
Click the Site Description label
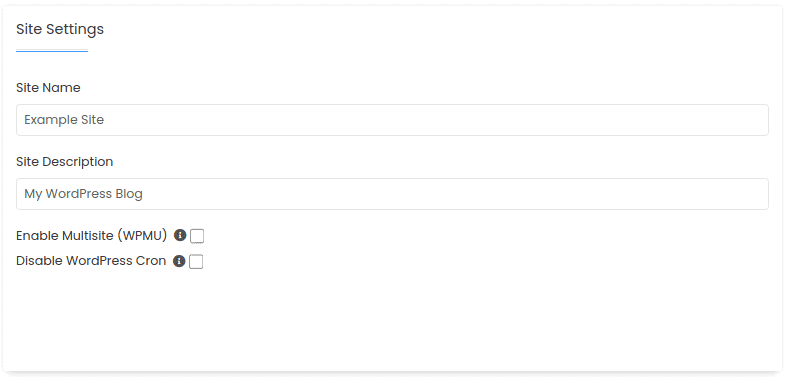click(64, 162)
